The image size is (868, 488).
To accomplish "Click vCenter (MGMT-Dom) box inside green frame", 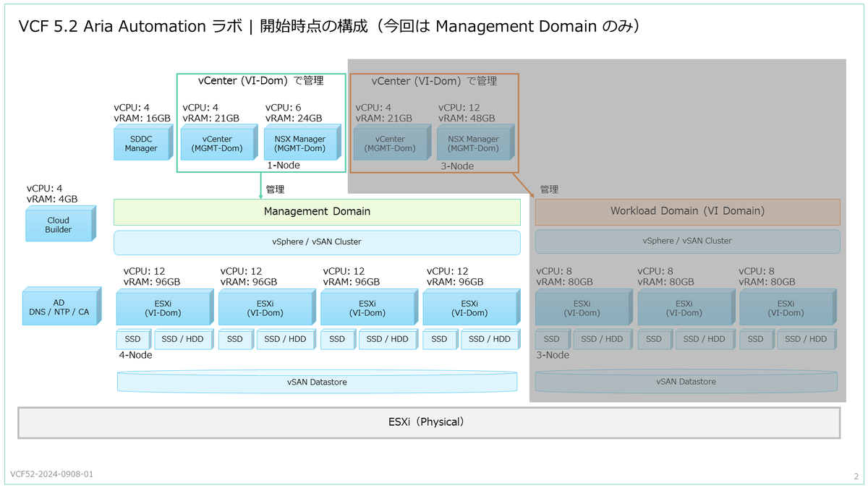I will pos(220,143).
